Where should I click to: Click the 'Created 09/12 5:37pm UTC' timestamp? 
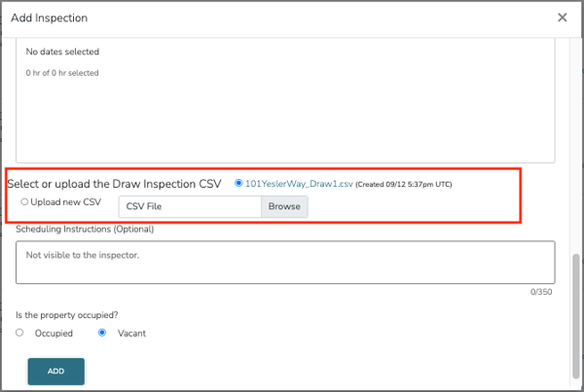click(403, 184)
